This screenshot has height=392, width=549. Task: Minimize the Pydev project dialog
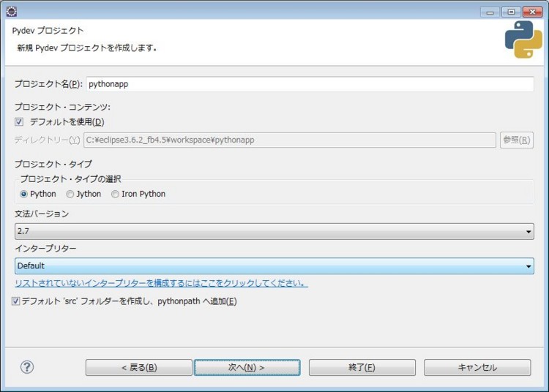pyautogui.click(x=490, y=12)
